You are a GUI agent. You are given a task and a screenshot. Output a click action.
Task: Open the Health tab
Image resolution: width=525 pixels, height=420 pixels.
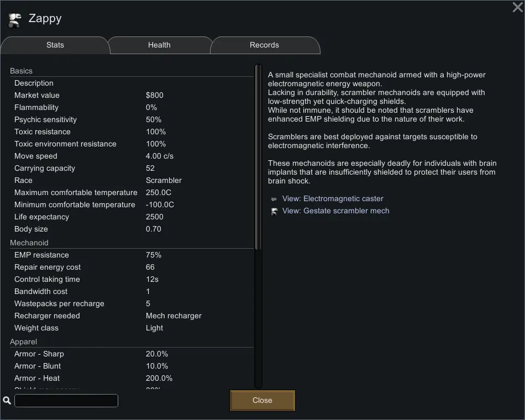tap(159, 45)
